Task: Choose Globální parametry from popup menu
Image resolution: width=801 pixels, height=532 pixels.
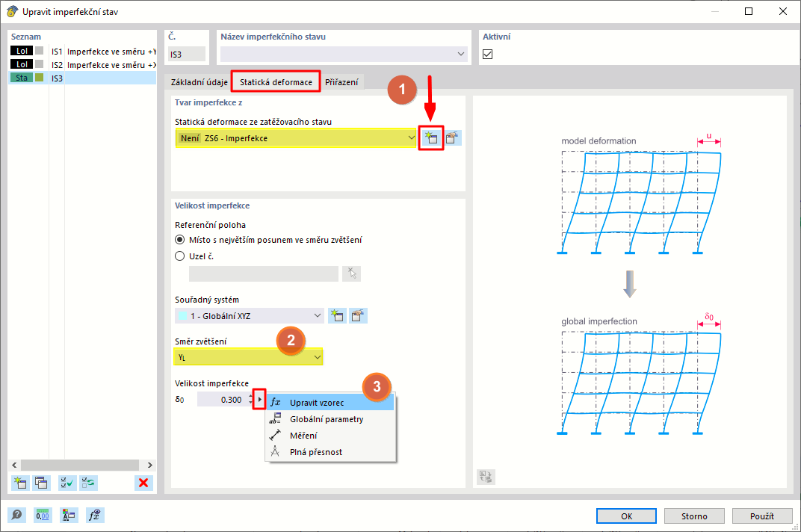Action: [330, 419]
